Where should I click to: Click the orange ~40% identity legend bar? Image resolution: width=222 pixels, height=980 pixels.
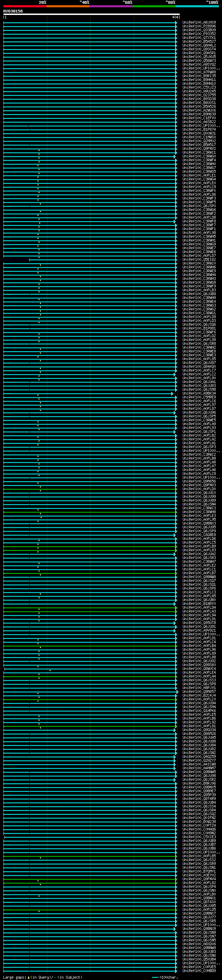point(68,6)
